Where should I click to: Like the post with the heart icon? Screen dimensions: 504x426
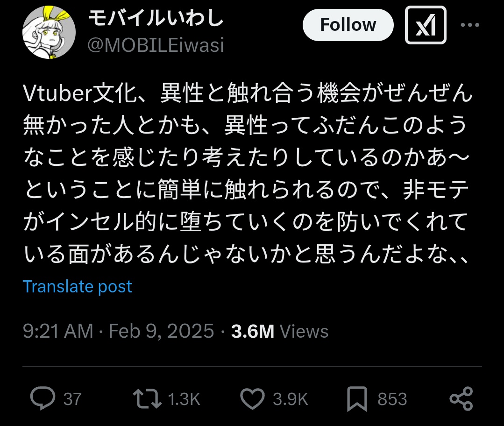253,399
